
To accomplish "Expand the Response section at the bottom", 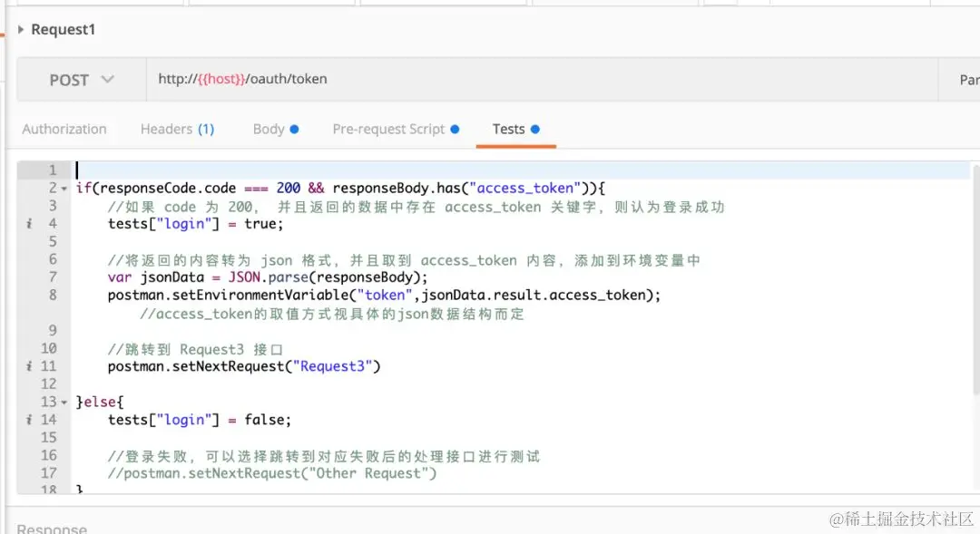I will coord(53,528).
